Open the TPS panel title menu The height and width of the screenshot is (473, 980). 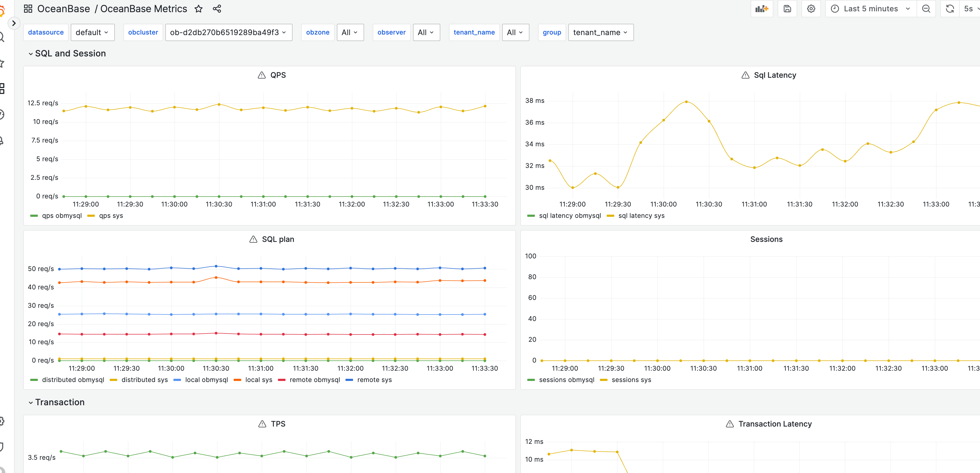click(278, 424)
